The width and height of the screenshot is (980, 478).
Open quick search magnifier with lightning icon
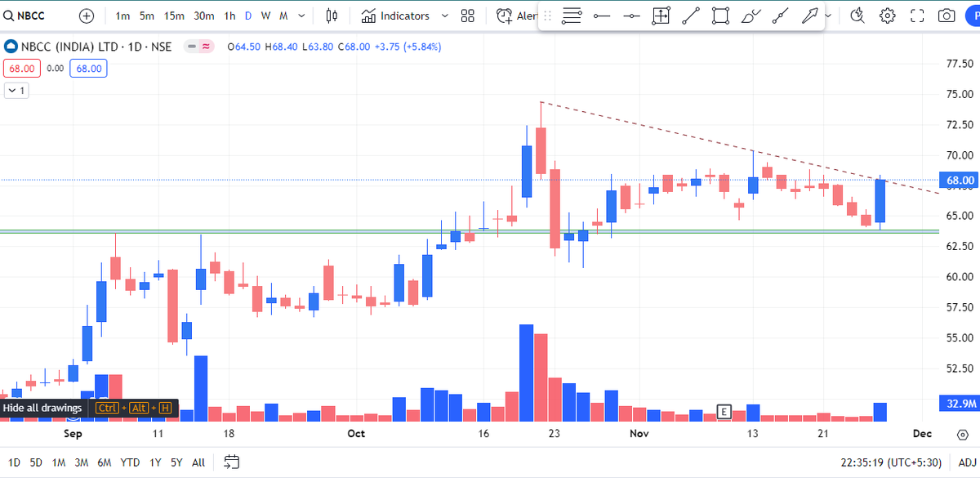[x=857, y=16]
